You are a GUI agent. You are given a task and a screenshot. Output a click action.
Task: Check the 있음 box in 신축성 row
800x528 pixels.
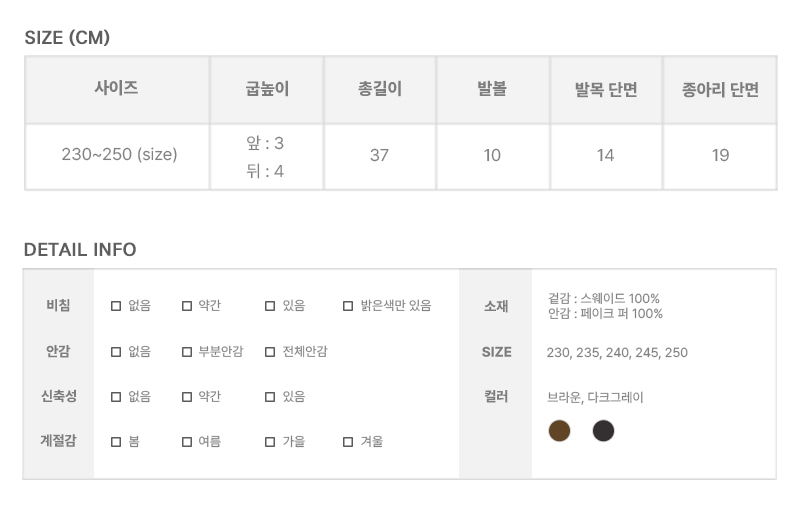click(x=270, y=397)
